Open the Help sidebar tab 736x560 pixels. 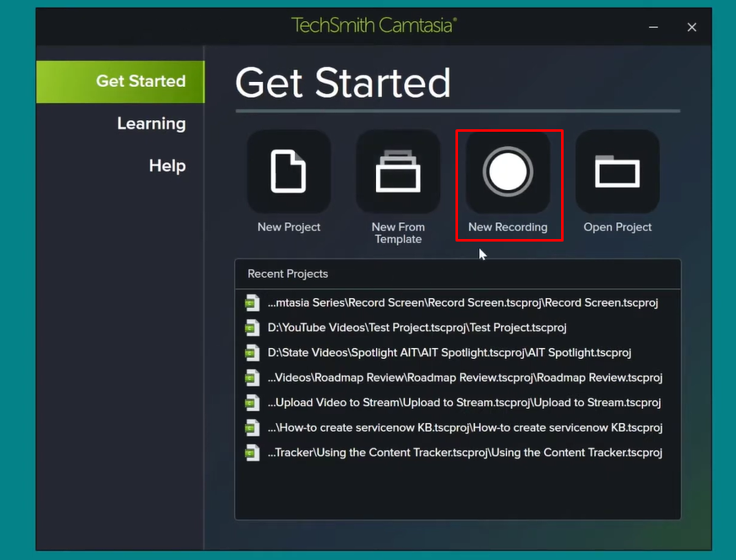(167, 166)
